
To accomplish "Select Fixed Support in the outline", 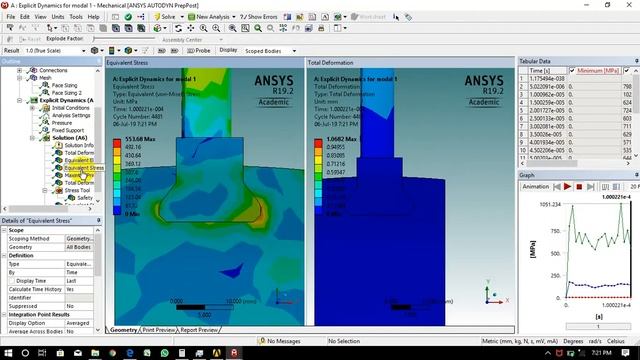I will 68,130.
